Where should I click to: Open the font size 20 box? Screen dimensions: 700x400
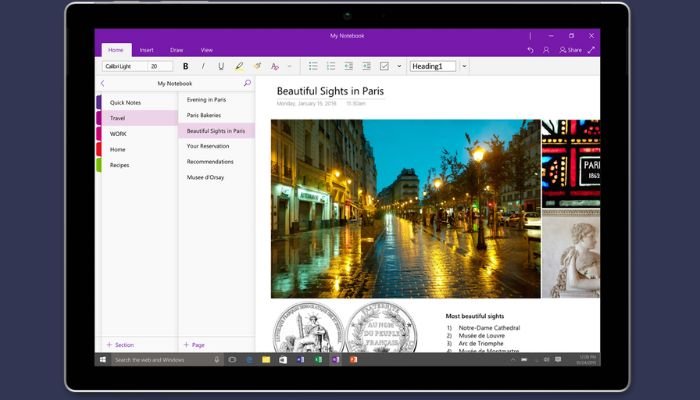(x=160, y=66)
